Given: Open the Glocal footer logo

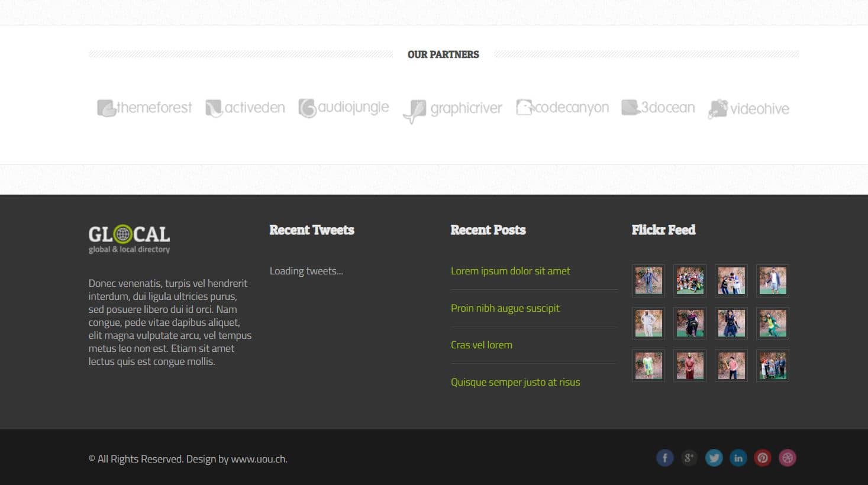Looking at the screenshot, I should pos(129,239).
